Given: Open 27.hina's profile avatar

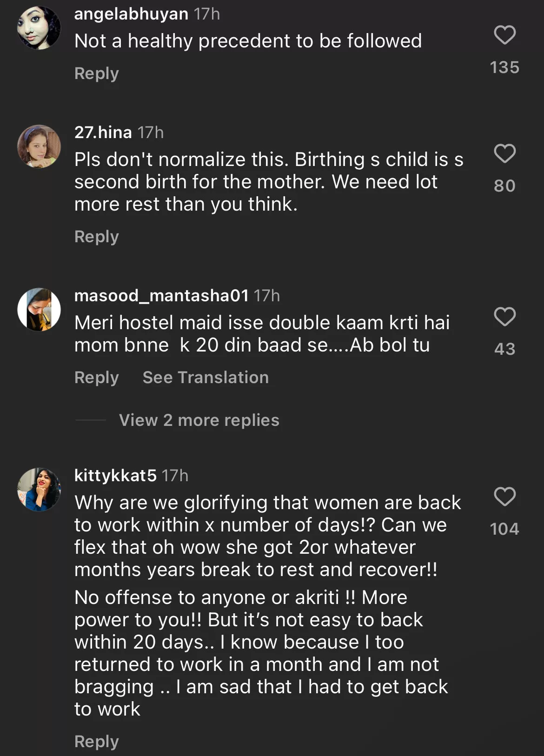Looking at the screenshot, I should (x=39, y=146).
